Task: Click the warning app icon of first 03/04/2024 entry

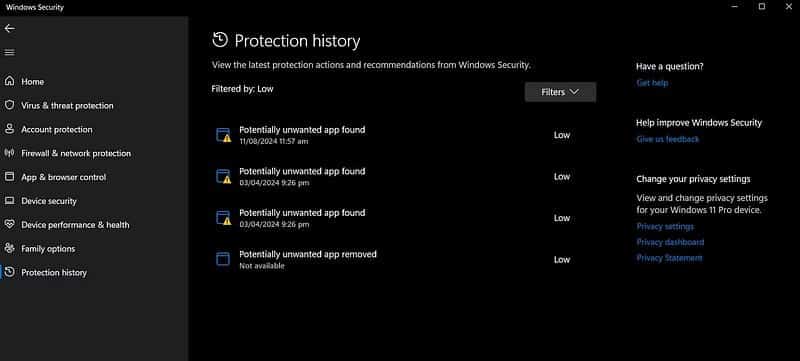Action: tap(223, 176)
